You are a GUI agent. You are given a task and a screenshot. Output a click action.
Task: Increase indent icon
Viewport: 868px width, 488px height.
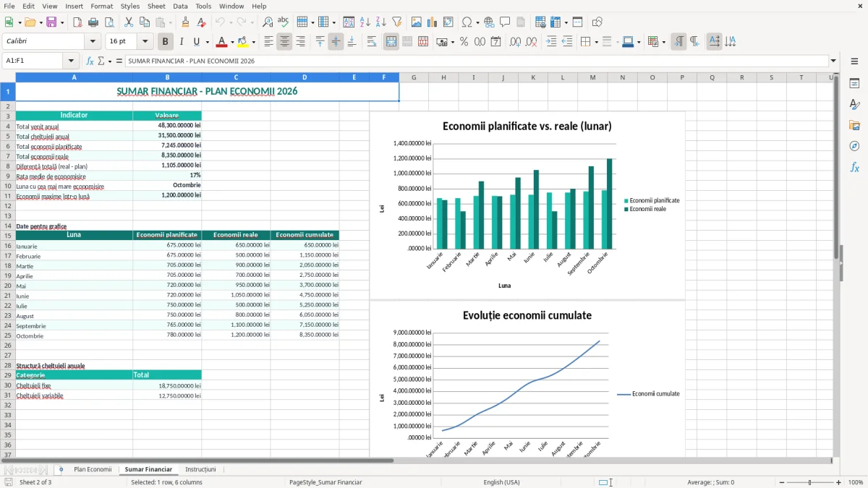coord(551,42)
